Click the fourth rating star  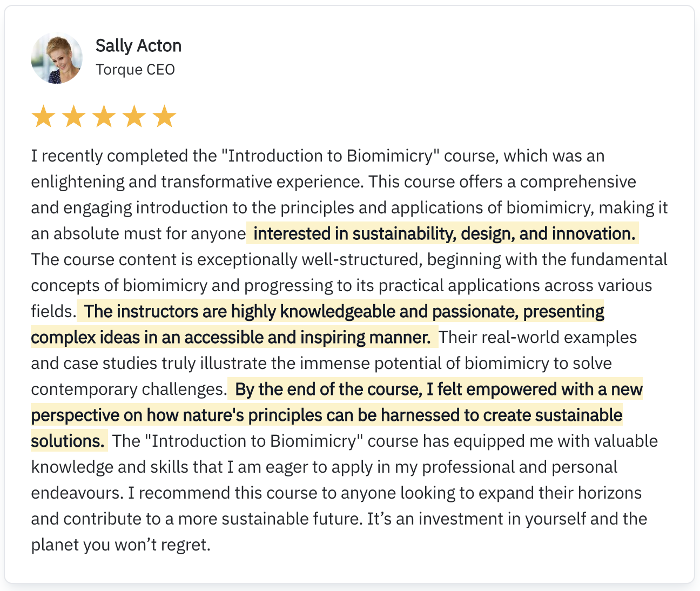point(134,117)
